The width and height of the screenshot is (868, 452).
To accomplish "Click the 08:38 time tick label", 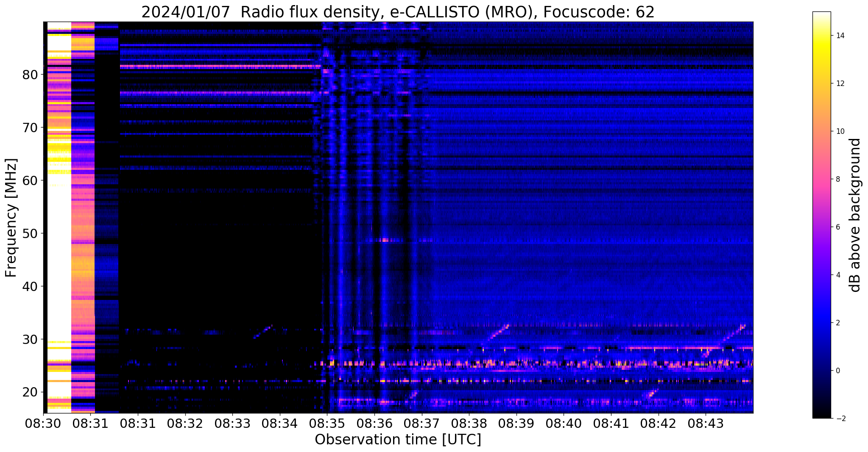I will click(x=469, y=423).
